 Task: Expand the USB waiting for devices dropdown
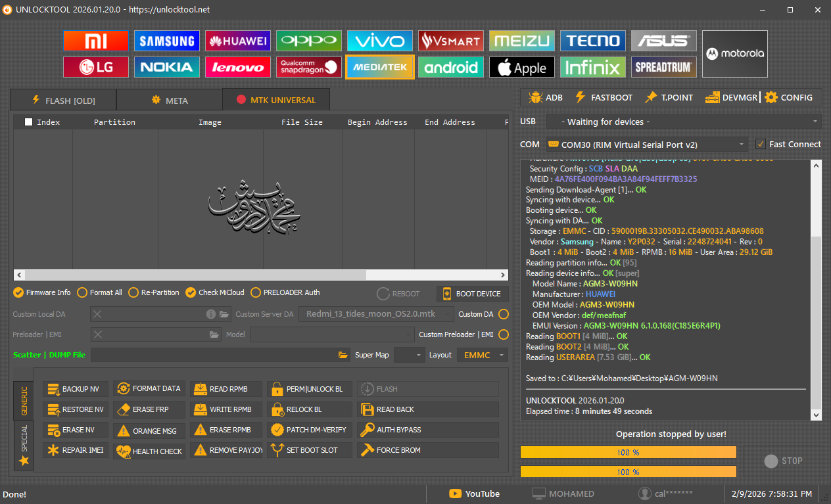(x=683, y=122)
